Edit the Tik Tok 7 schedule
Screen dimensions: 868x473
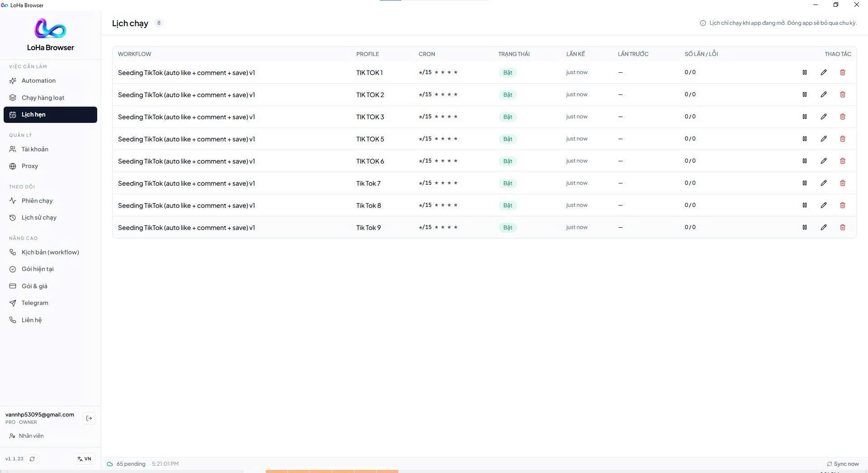824,183
